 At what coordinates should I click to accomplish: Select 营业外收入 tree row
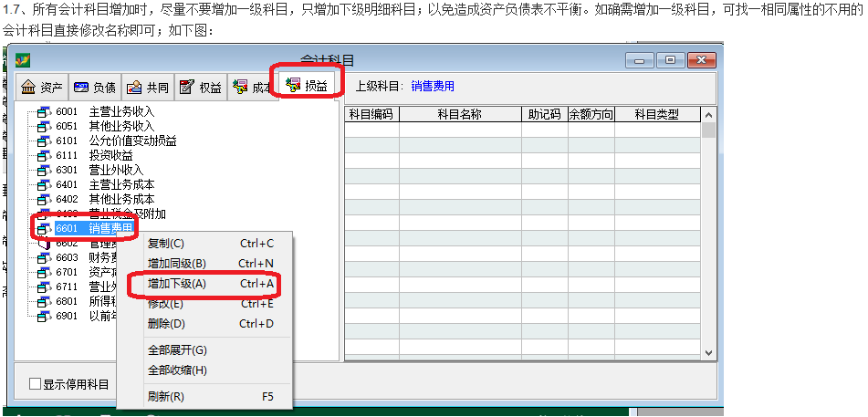pyautogui.click(x=99, y=170)
